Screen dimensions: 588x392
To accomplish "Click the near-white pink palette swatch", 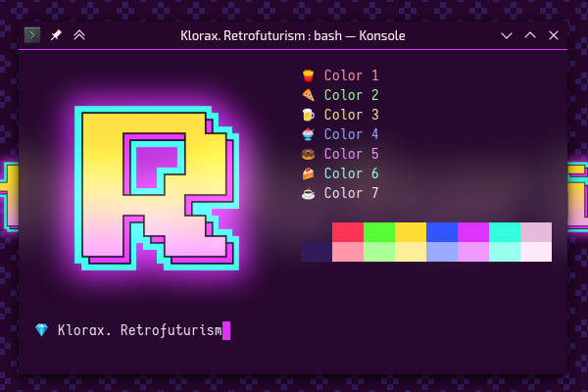I will pyautogui.click(x=536, y=252).
